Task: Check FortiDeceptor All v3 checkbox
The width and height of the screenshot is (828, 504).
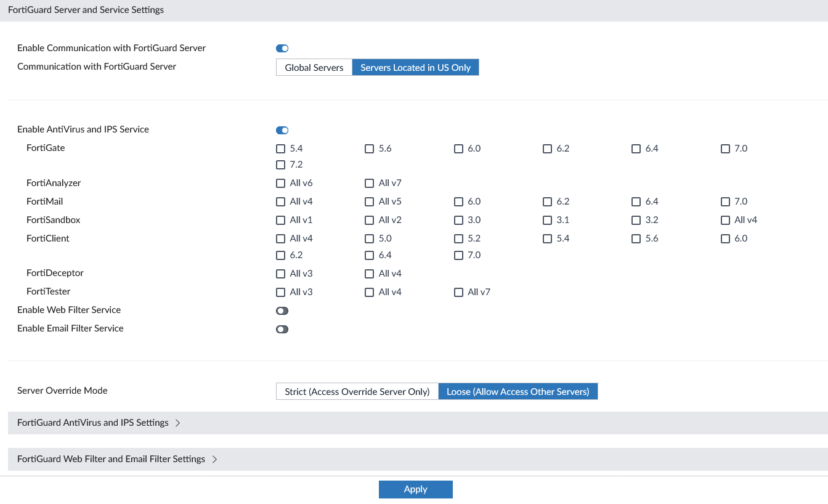Action: [281, 274]
